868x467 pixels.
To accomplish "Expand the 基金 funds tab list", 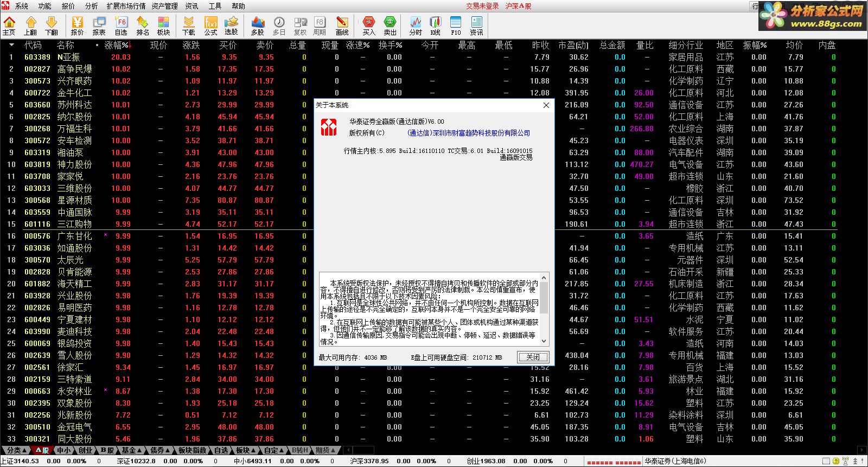I will point(131,450).
